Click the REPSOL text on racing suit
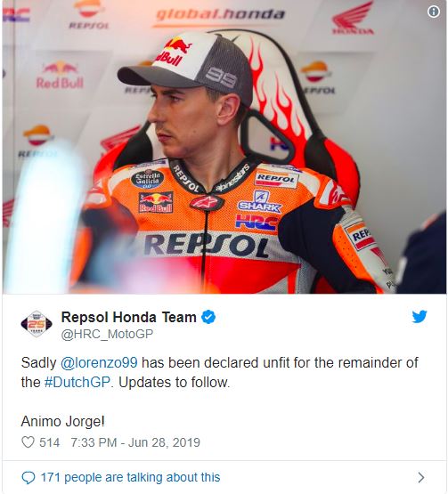This screenshot has height=494, width=448. coord(206,246)
